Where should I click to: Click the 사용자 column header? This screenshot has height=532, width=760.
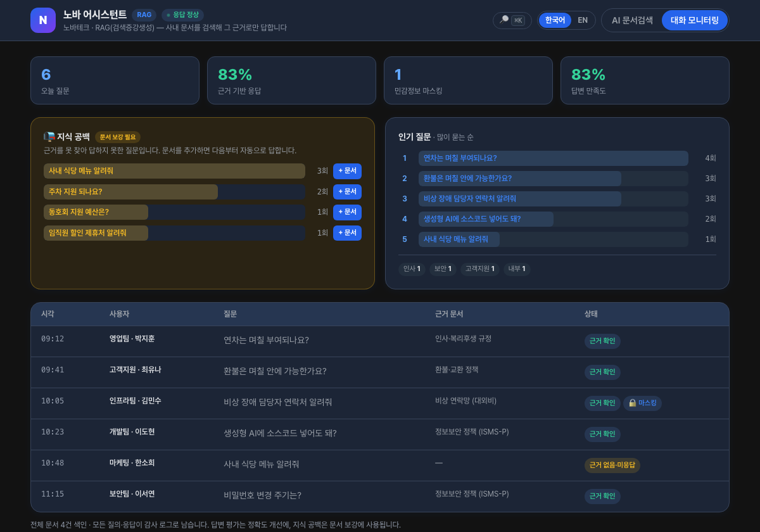tap(119, 314)
